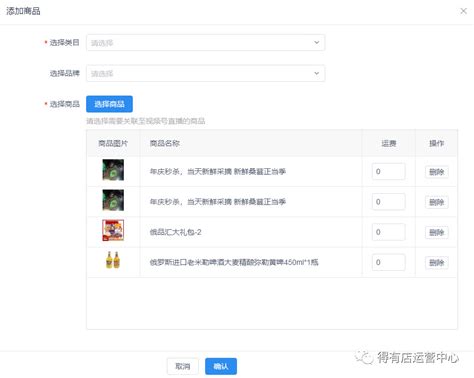This screenshot has width=474, height=378.
Task: Click 取消 to cancel
Action: (183, 366)
